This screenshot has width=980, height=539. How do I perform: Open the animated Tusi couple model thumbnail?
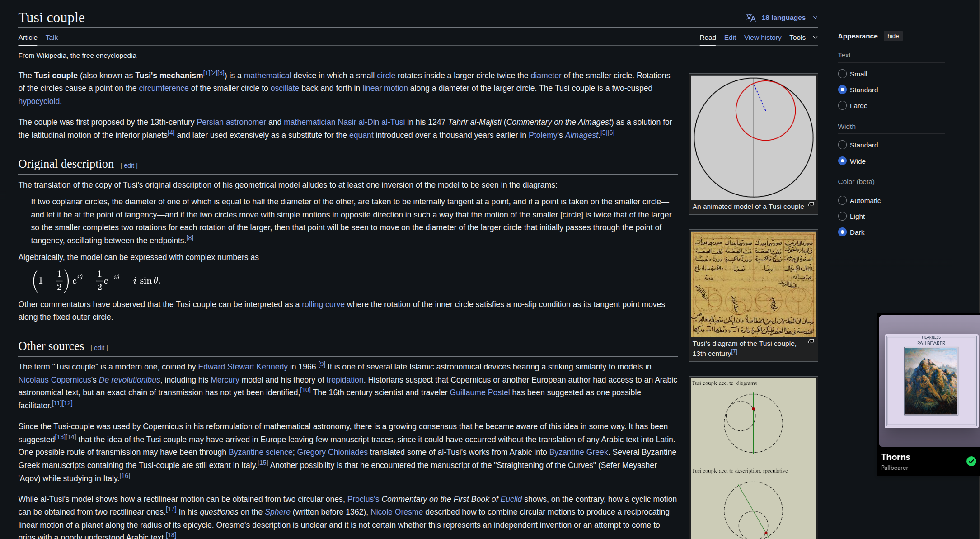(753, 137)
